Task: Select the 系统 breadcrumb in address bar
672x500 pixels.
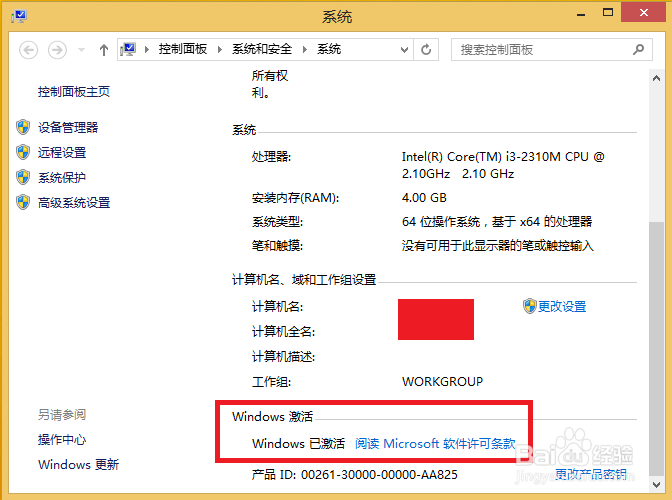Action: 329,49
